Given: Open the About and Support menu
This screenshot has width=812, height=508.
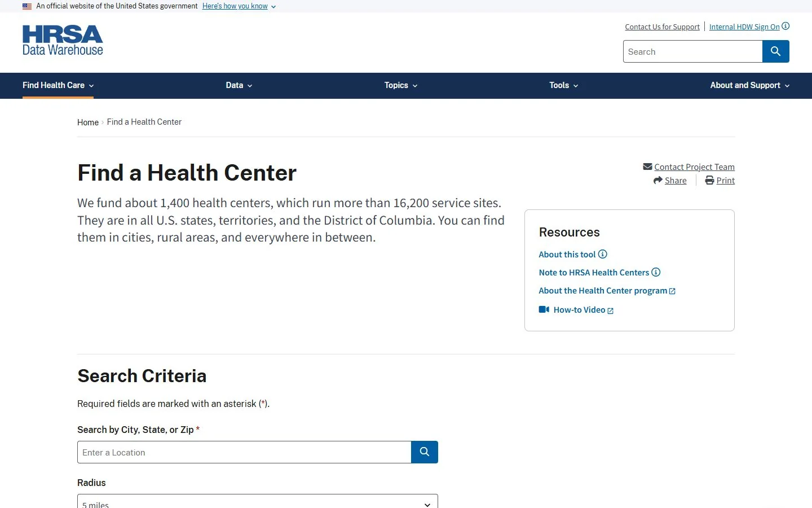Looking at the screenshot, I should [750, 85].
